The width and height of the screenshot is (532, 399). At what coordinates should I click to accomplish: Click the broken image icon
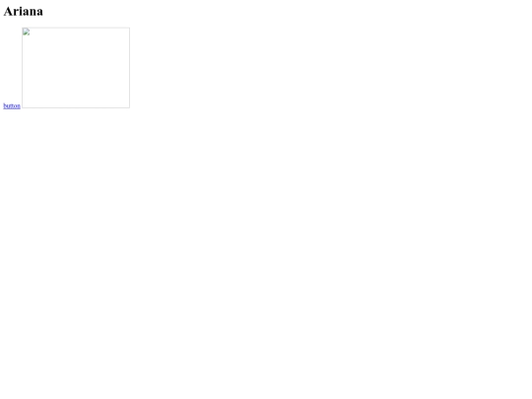27,33
